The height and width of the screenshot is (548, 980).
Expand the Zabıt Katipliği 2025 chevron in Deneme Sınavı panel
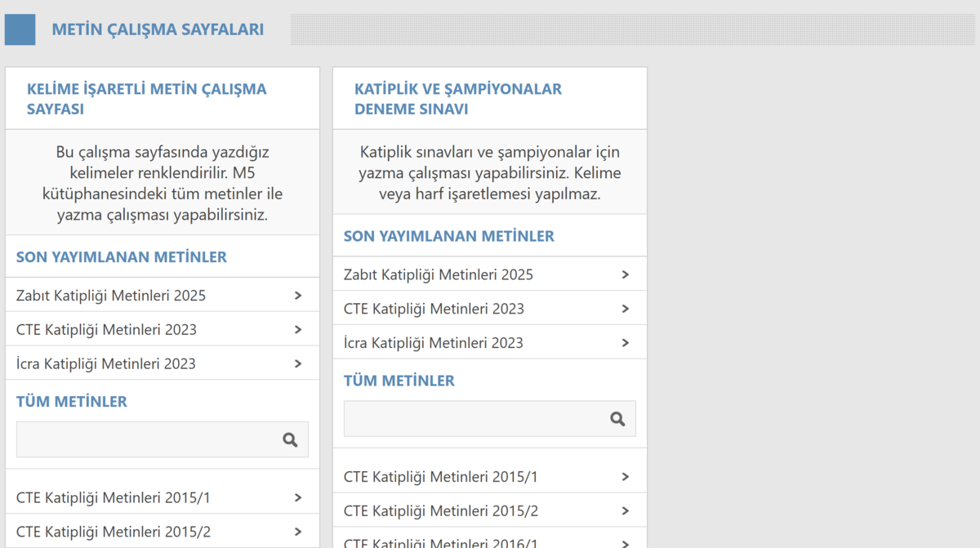point(626,274)
